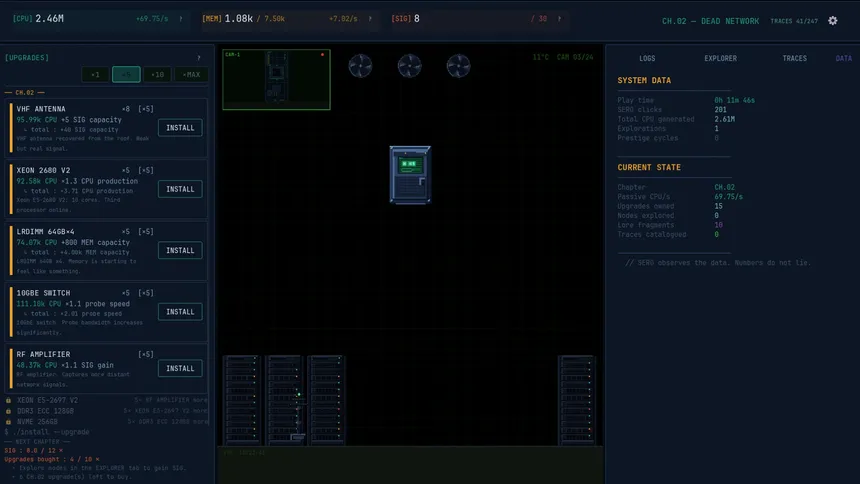Click the SERO computer terminal

coord(410,175)
